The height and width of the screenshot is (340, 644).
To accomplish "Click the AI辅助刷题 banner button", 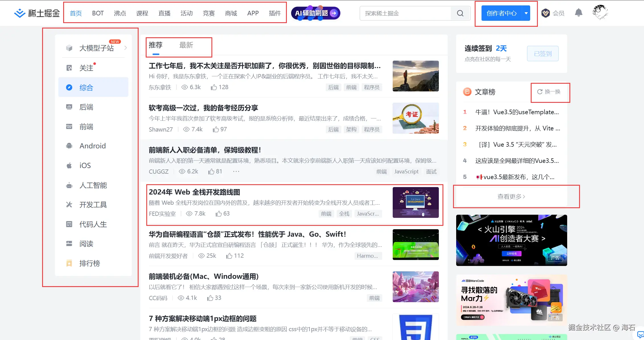I will [x=316, y=13].
